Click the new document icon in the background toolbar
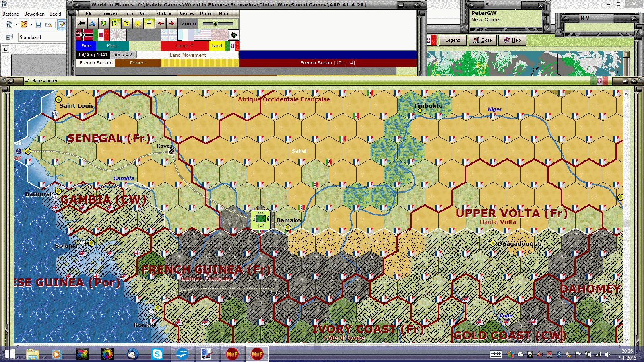The image size is (644, 362). (9, 25)
